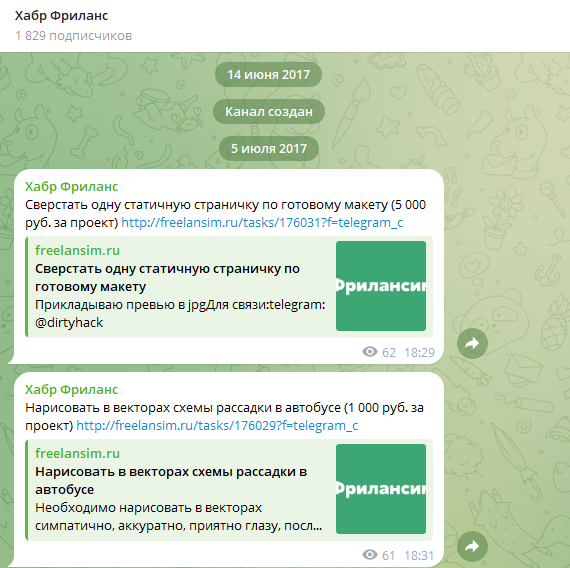Click sender name Хабр Фриланс in the 18:29 message
Screen dimensions: 570x568
coord(71,187)
